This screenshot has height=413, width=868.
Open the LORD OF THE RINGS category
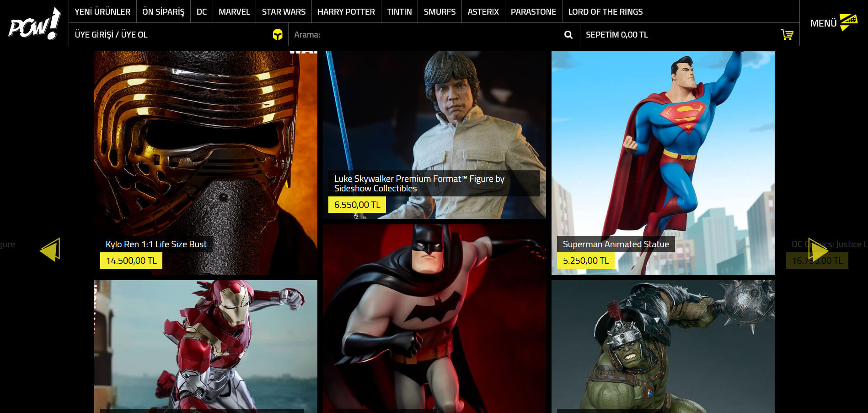(605, 12)
